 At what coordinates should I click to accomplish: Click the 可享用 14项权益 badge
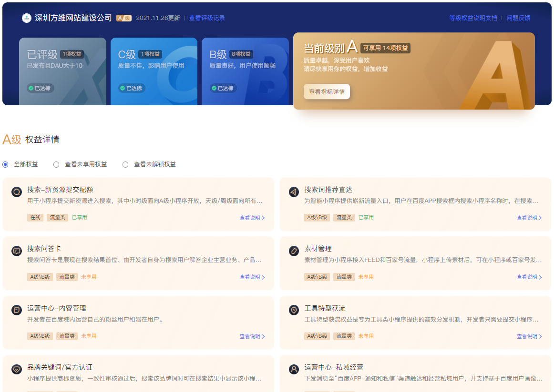pos(386,48)
